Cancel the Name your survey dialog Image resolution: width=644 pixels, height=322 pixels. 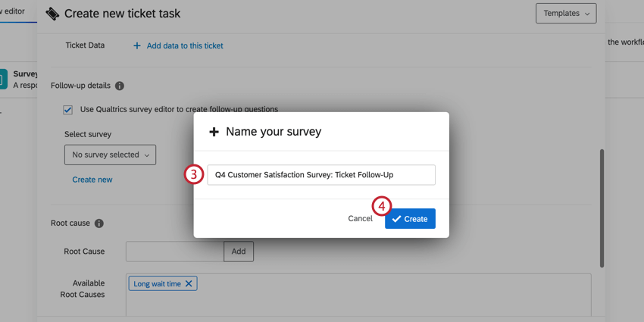pos(360,219)
